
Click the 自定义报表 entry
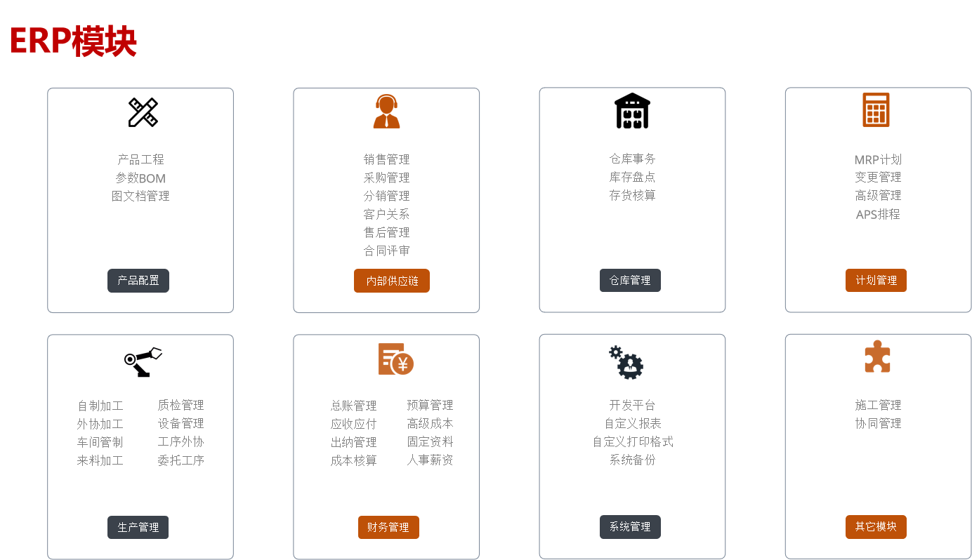click(x=631, y=423)
